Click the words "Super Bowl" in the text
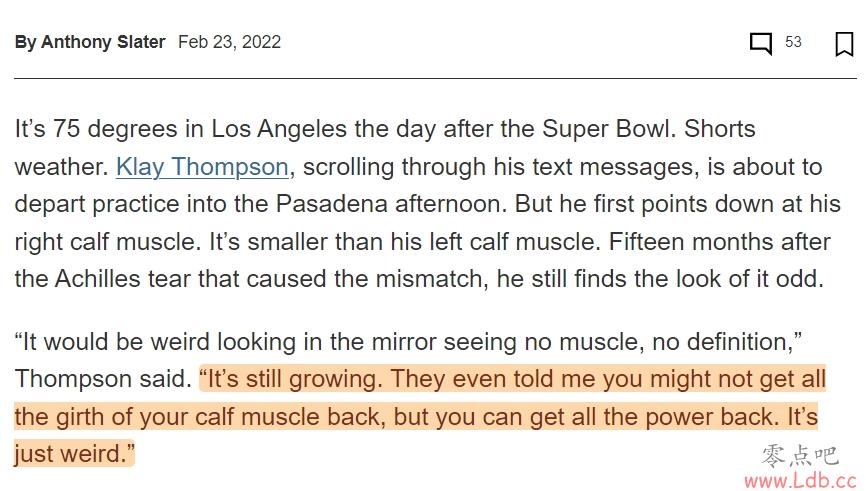The height and width of the screenshot is (491, 866). (x=609, y=129)
